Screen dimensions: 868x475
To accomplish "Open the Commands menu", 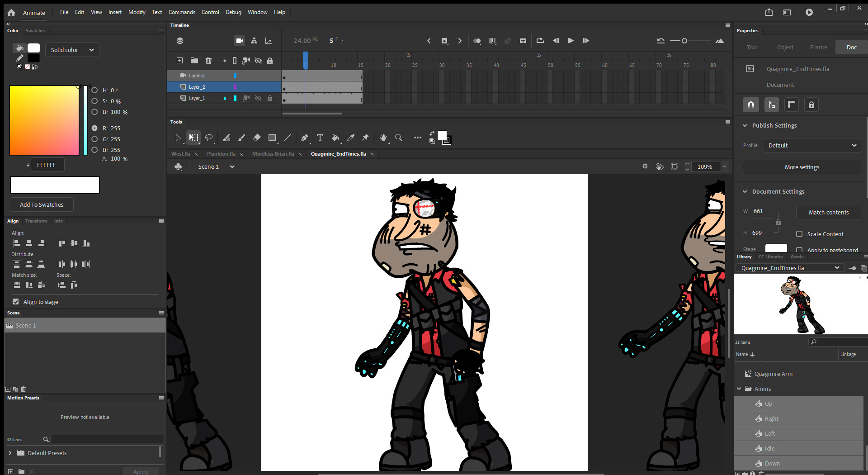I will pyautogui.click(x=182, y=12).
